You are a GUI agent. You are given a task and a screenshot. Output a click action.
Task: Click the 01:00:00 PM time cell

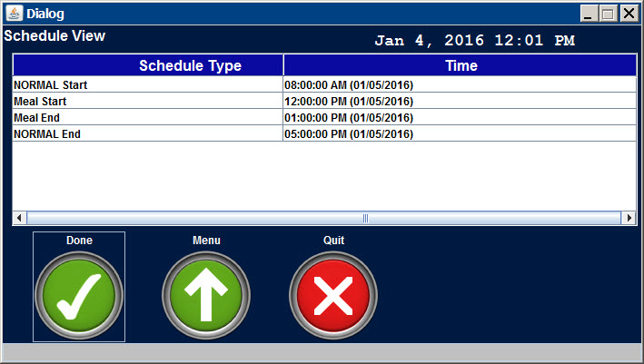point(459,117)
